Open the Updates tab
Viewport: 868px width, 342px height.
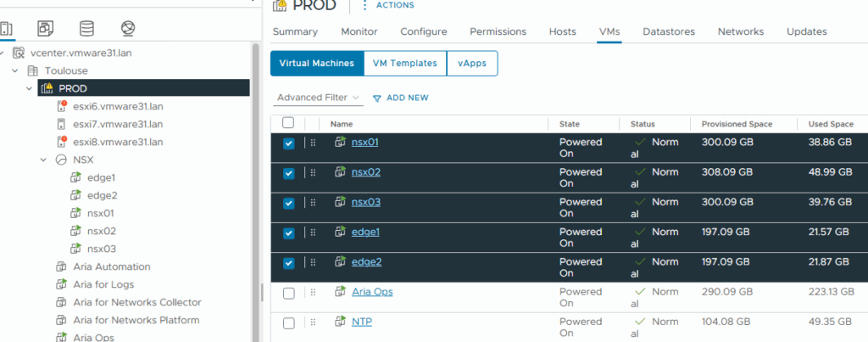pyautogui.click(x=807, y=31)
